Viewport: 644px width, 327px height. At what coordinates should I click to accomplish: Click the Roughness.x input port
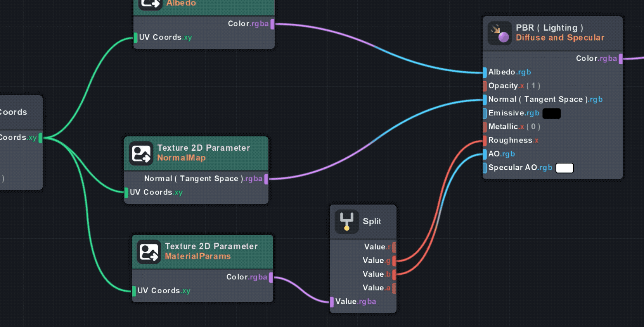click(x=485, y=141)
